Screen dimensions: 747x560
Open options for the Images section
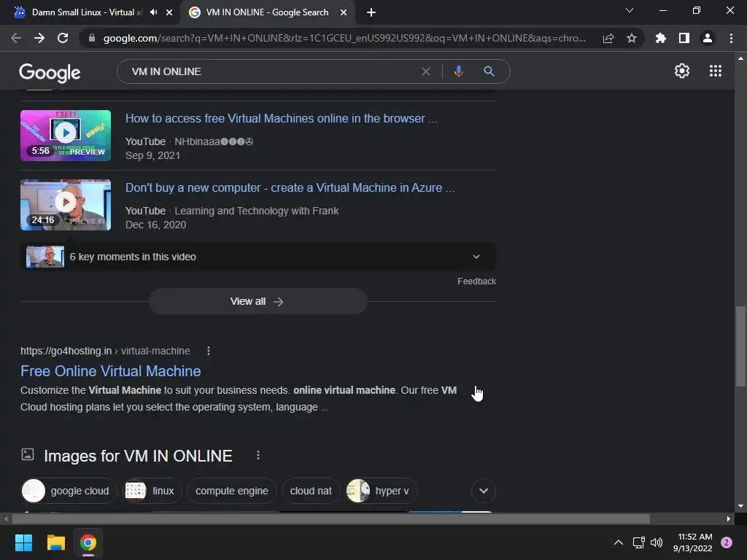pyautogui.click(x=258, y=455)
